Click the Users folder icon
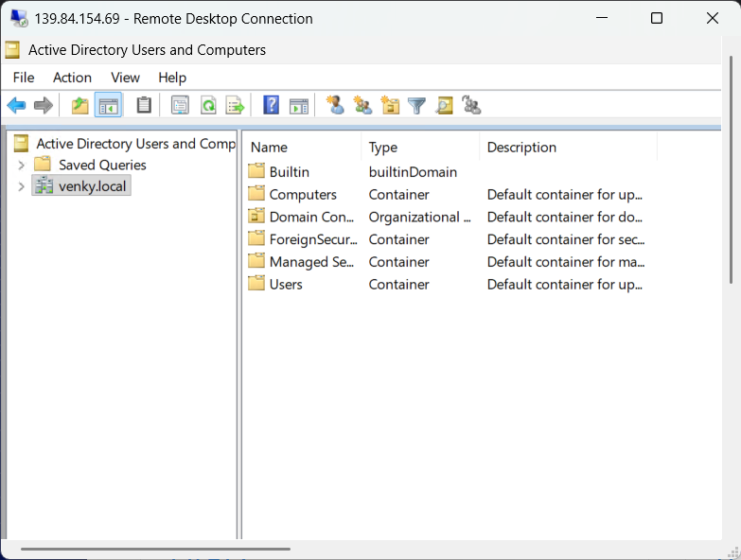This screenshot has height=560, width=741. pyautogui.click(x=256, y=283)
